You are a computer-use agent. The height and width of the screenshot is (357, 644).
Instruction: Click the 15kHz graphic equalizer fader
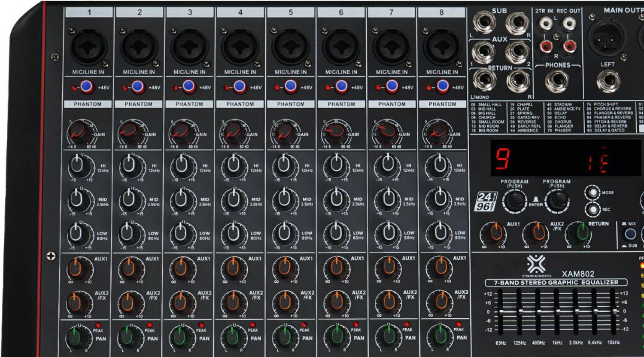(x=614, y=312)
